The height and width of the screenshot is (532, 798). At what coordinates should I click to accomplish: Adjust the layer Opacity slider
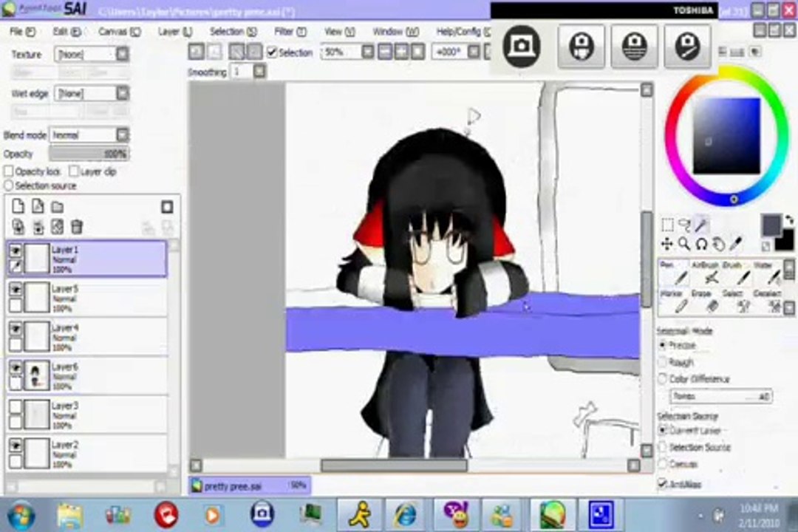coord(89,154)
